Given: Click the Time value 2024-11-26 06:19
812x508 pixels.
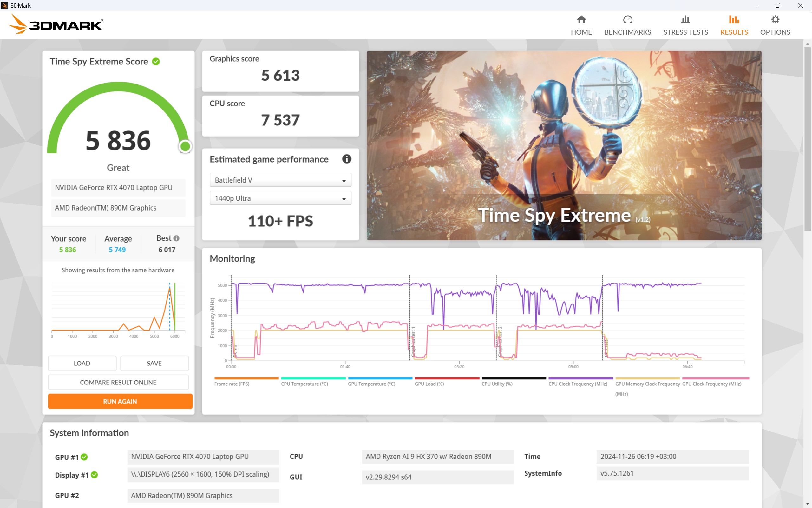Looking at the screenshot, I should point(672,456).
